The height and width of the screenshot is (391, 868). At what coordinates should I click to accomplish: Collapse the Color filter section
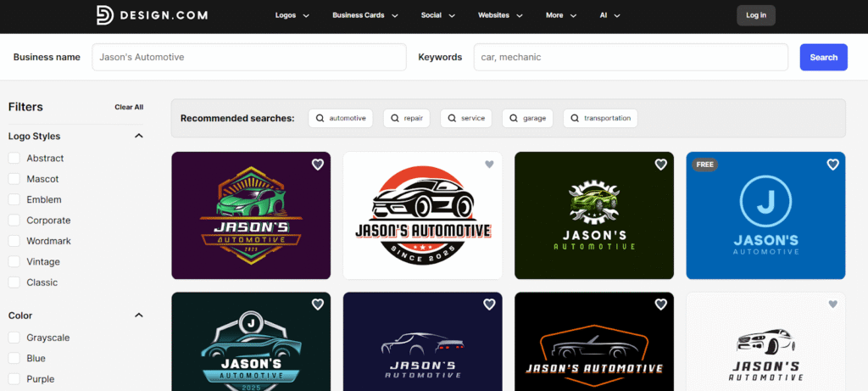pyautogui.click(x=139, y=316)
